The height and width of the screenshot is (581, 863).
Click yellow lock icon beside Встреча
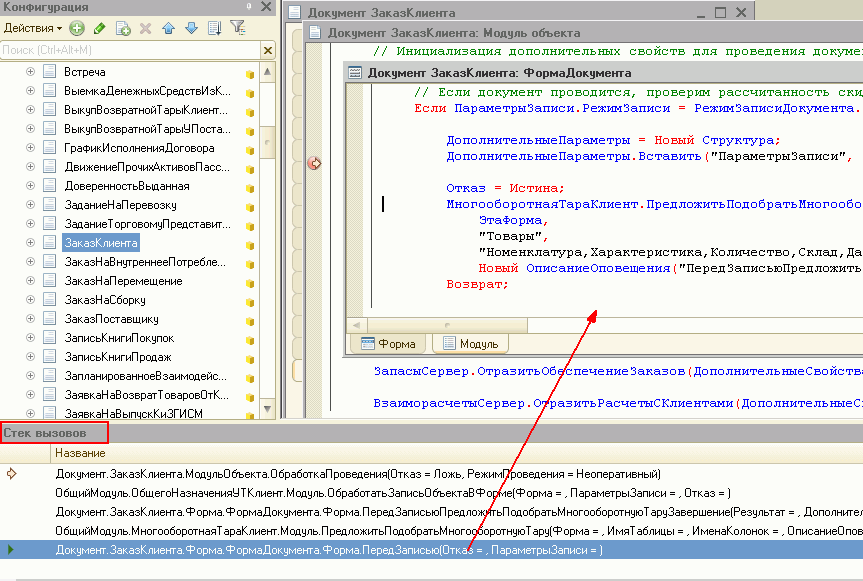tap(250, 74)
